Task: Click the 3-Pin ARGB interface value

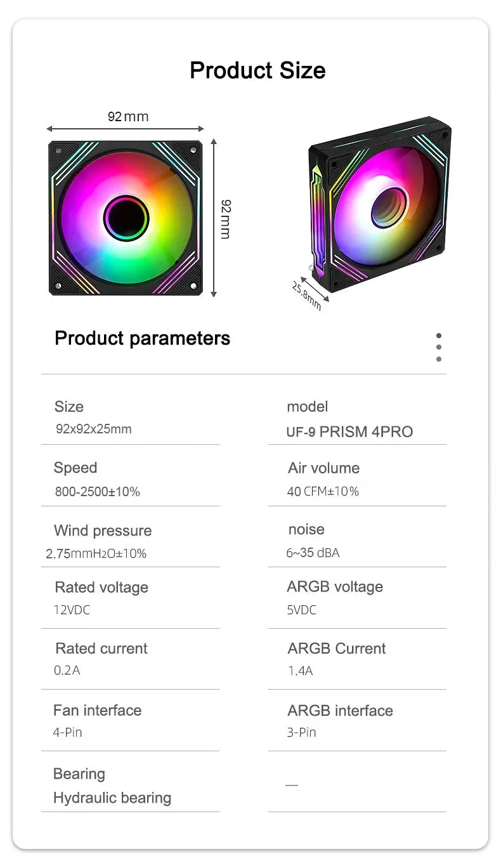Action: 301,732
